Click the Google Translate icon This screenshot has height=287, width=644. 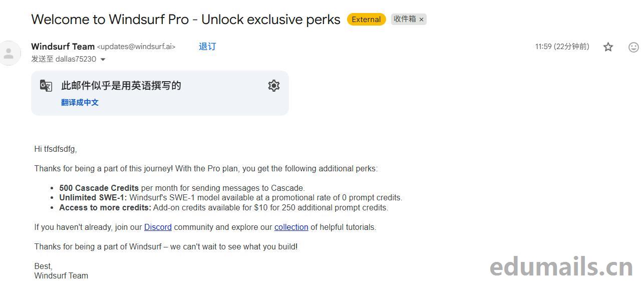46,86
